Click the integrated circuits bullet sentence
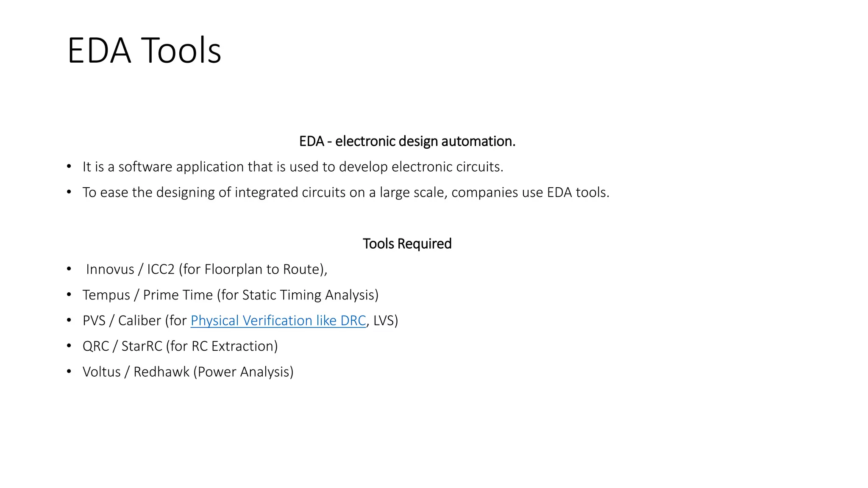This screenshot has width=868, height=488. tap(346, 192)
